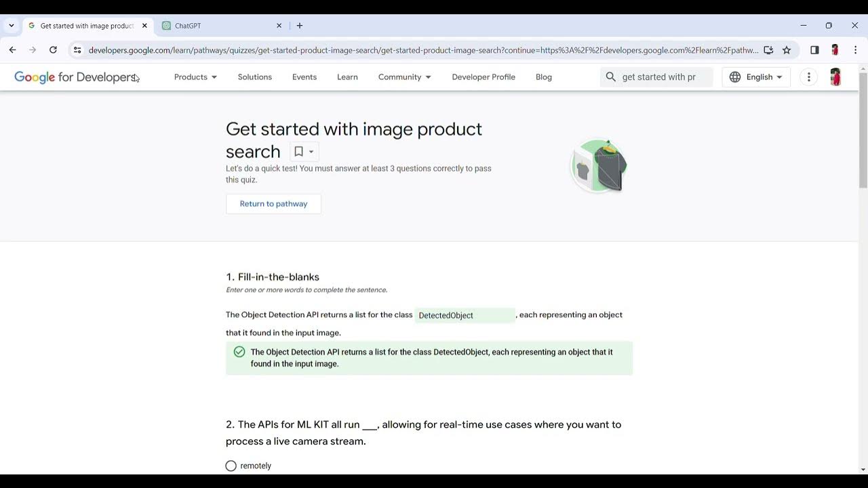Click the install app icon in address bar
This screenshot has height=488, width=868.
coord(768,50)
